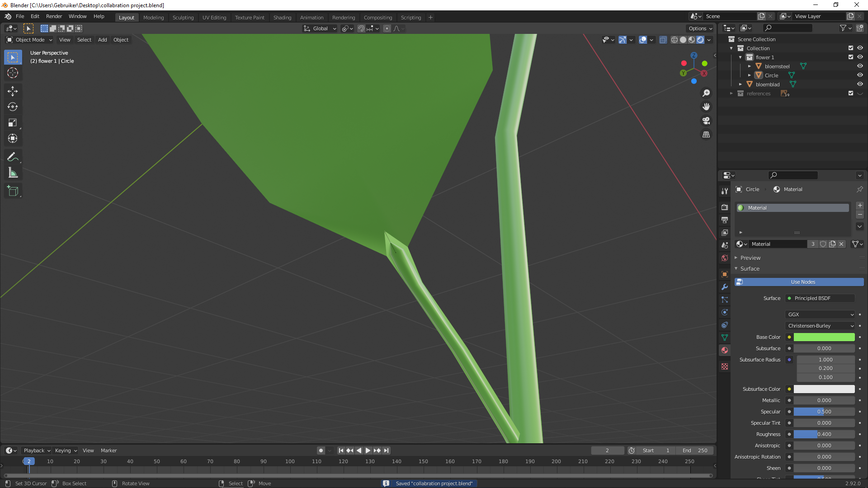The image size is (868, 488).
Task: Click the Base Color green swatch
Action: pos(824,337)
